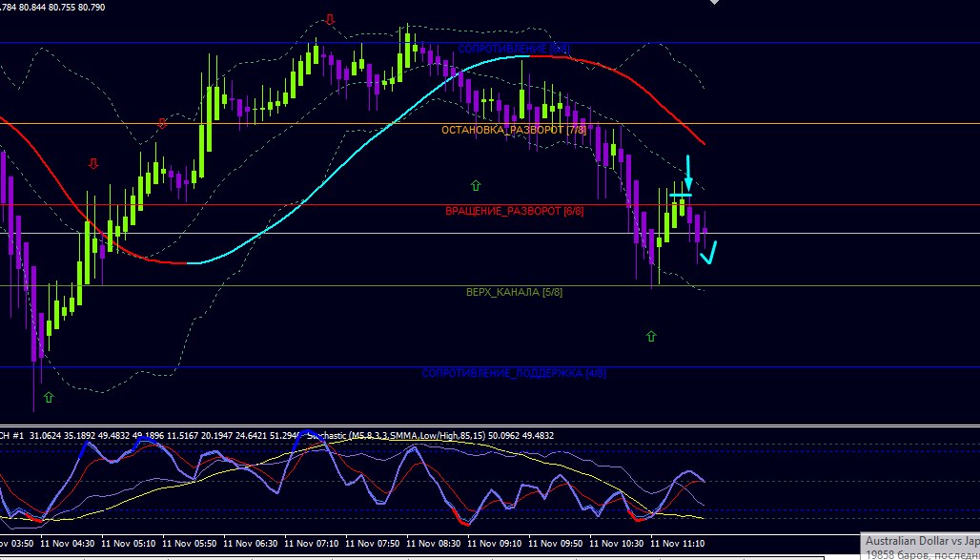This screenshot has height=560, width=980.
Task: Click the Stochastic indicator title text
Action: [x=429, y=435]
